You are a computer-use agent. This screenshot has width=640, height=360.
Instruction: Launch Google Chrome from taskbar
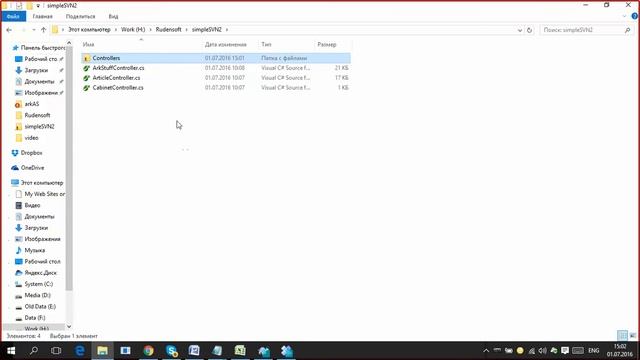148,351
